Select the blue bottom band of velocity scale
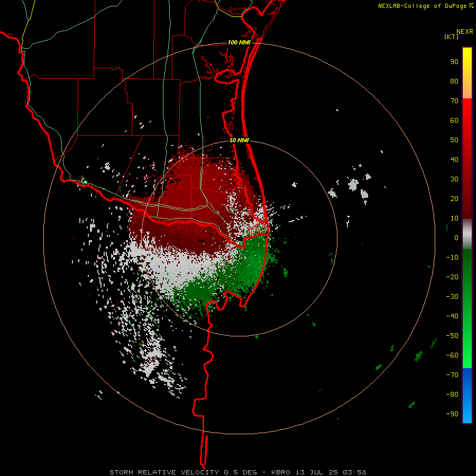Screen dimensions: 476x476 pyautogui.click(x=467, y=395)
